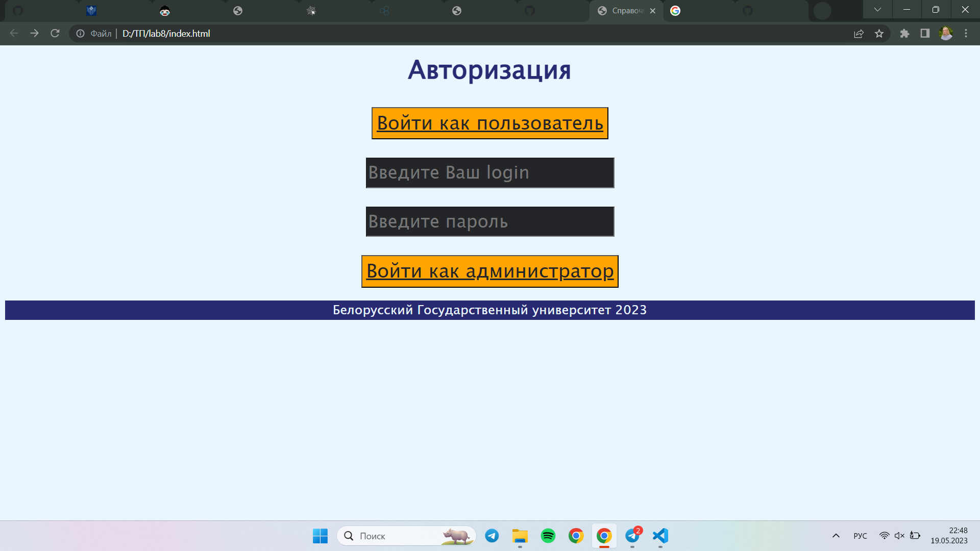Screen dimensions: 980x551
Task: Click the browser back navigation arrow
Action: tap(13, 34)
